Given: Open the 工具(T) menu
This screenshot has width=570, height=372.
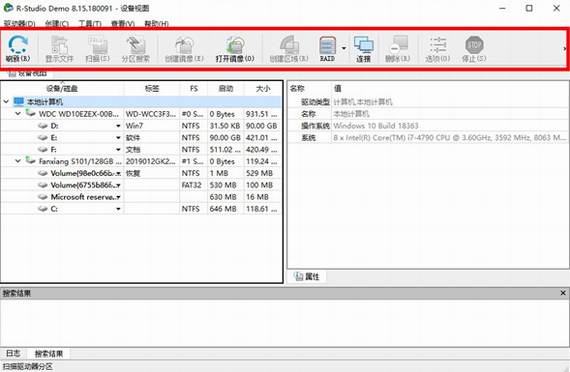Looking at the screenshot, I should [90, 24].
